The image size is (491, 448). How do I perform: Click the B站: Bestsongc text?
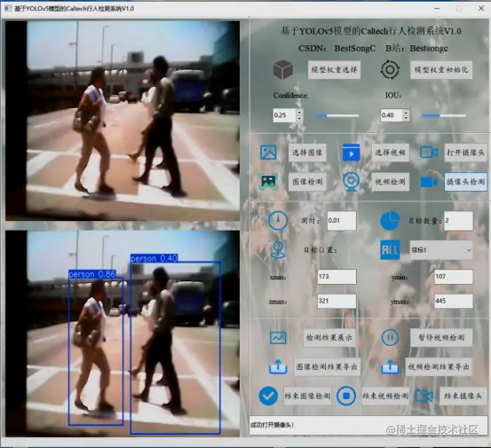(x=416, y=48)
